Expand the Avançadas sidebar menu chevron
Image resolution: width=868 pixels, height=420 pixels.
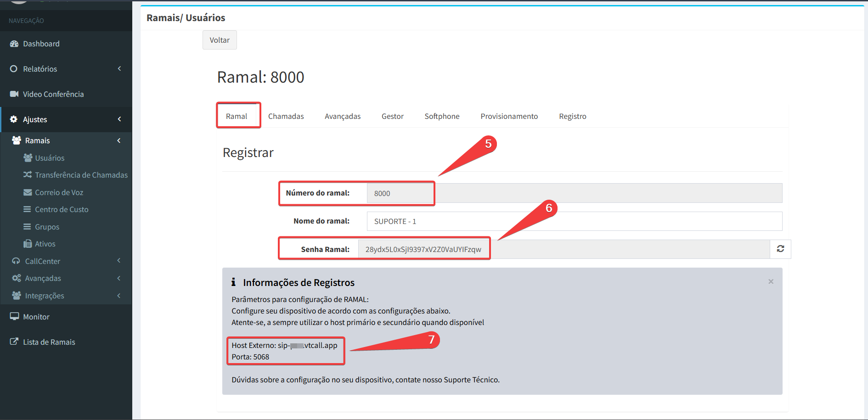[x=119, y=278]
